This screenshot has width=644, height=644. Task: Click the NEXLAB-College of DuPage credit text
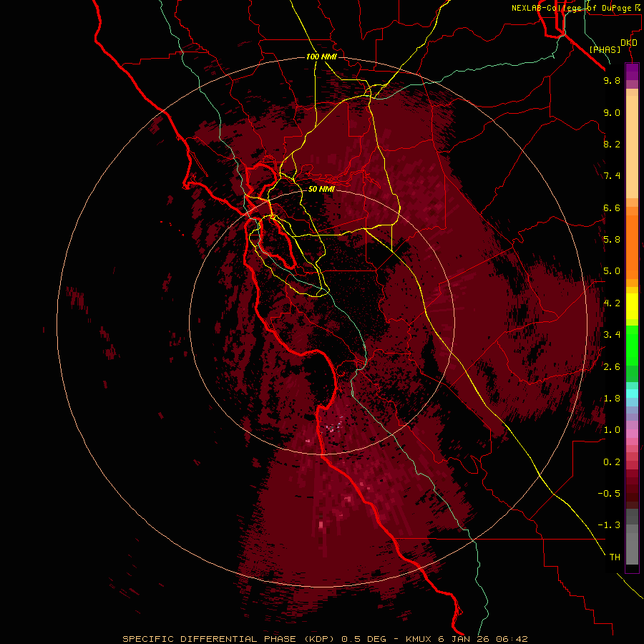pos(577,8)
